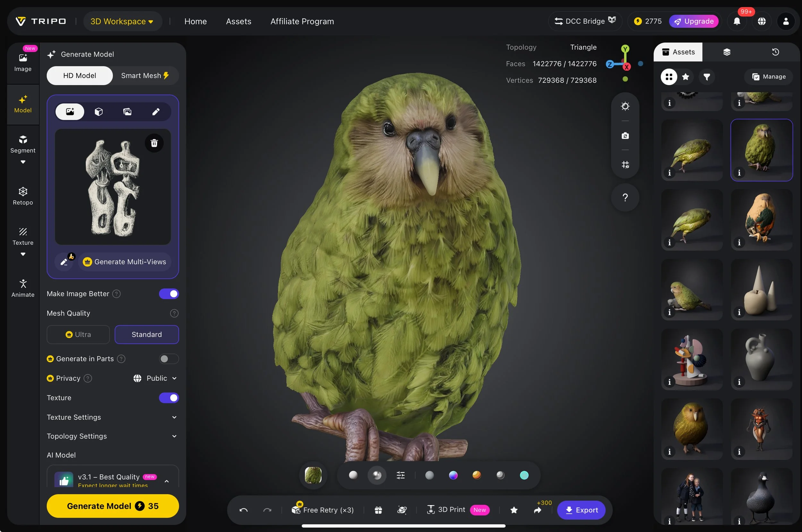Open the user profile icon
Viewport: 802px width, 532px height.
click(x=786, y=21)
